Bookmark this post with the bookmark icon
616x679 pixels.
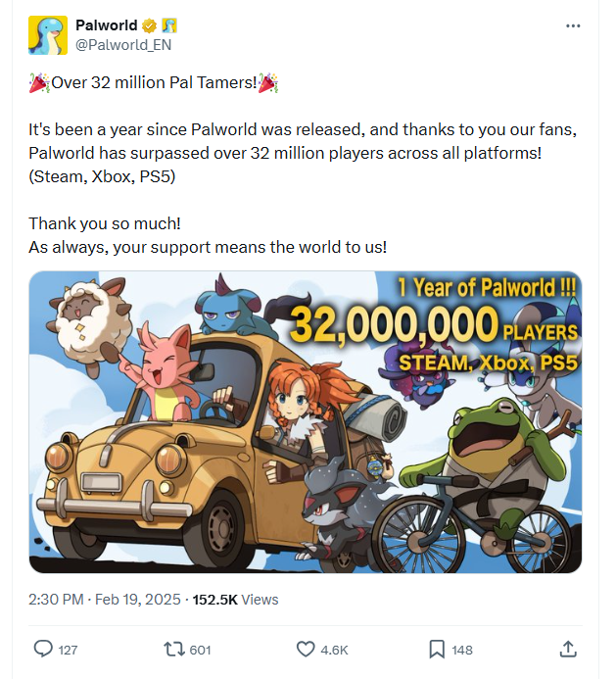click(436, 649)
